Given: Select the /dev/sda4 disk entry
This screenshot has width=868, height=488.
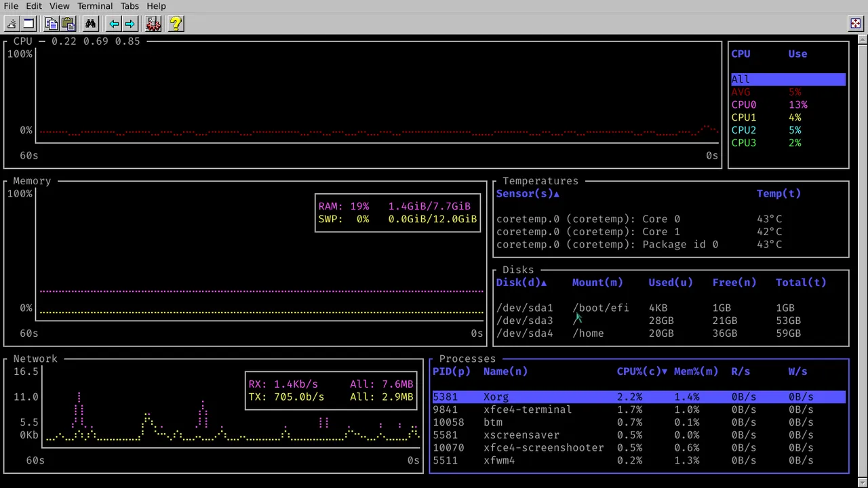Looking at the screenshot, I should click(x=525, y=333).
